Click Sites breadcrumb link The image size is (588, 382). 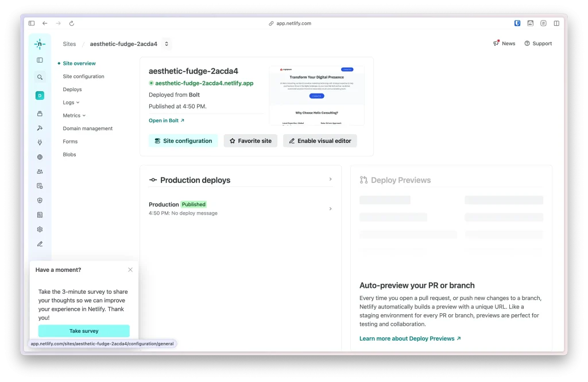click(x=69, y=44)
